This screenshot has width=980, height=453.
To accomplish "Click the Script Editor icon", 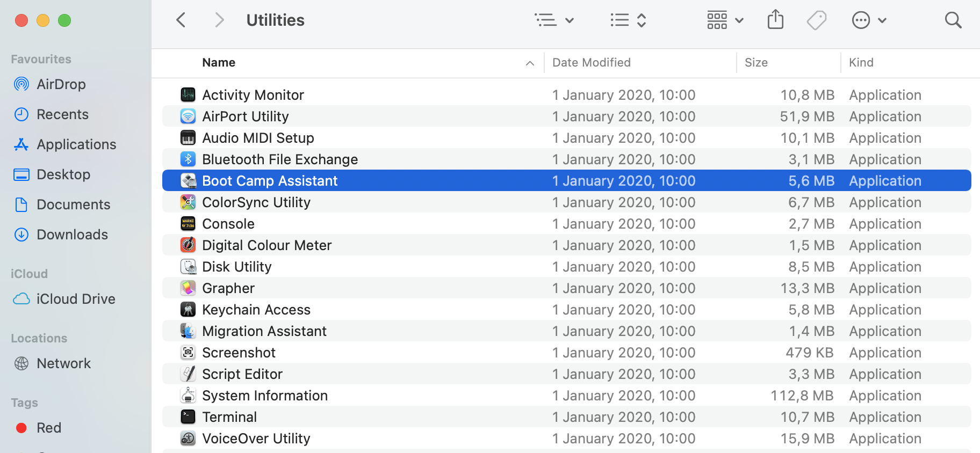I will tap(188, 374).
